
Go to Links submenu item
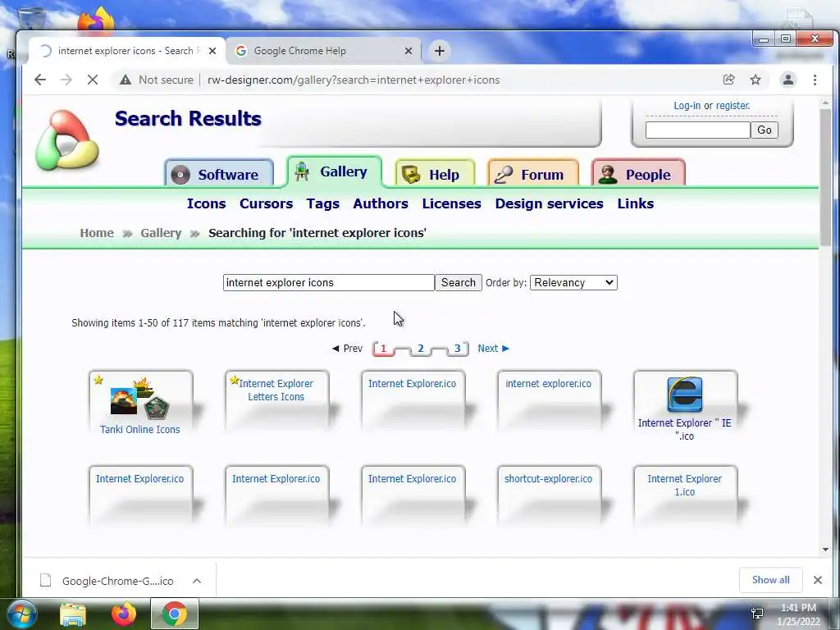coord(636,203)
